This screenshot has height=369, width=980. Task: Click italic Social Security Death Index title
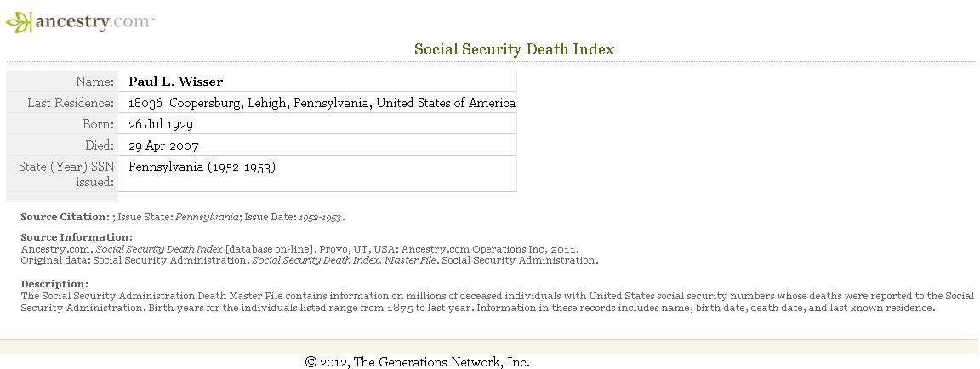(x=159, y=249)
